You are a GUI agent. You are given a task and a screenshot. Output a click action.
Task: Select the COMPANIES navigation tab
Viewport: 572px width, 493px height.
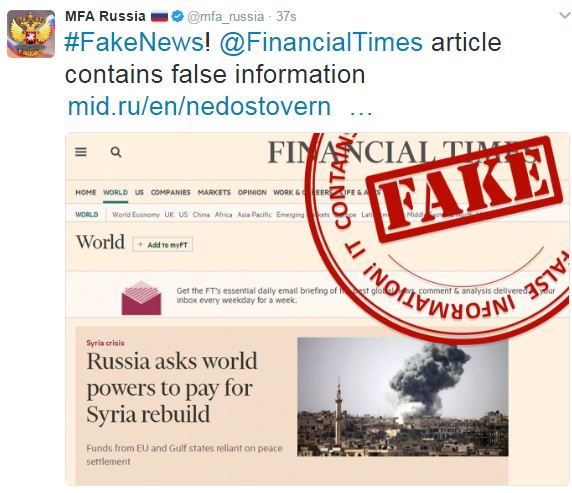[x=170, y=192]
